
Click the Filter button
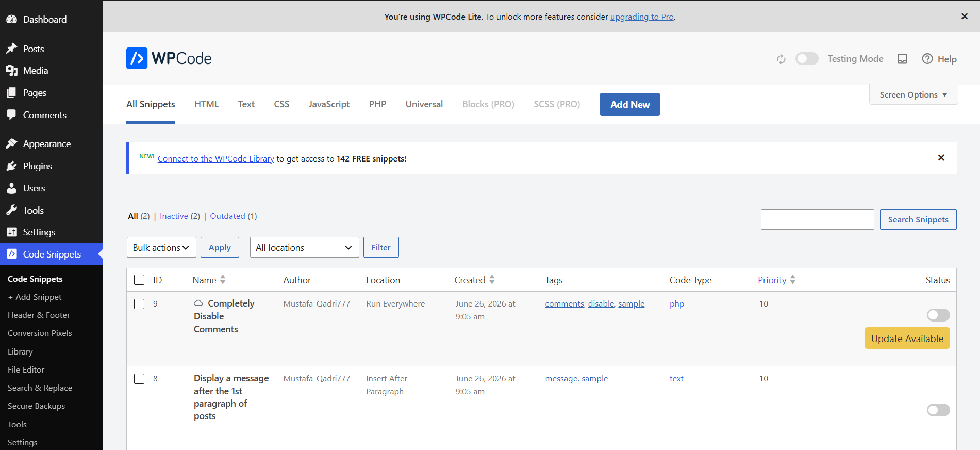pos(381,247)
